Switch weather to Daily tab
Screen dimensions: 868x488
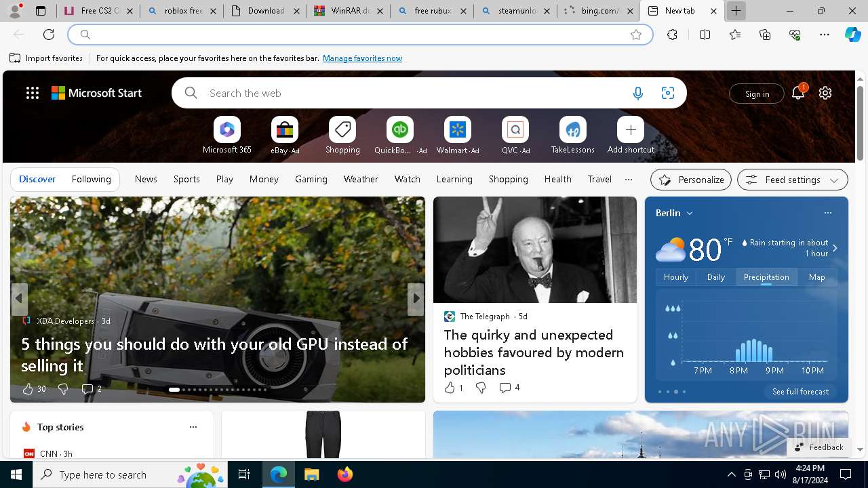click(x=716, y=277)
